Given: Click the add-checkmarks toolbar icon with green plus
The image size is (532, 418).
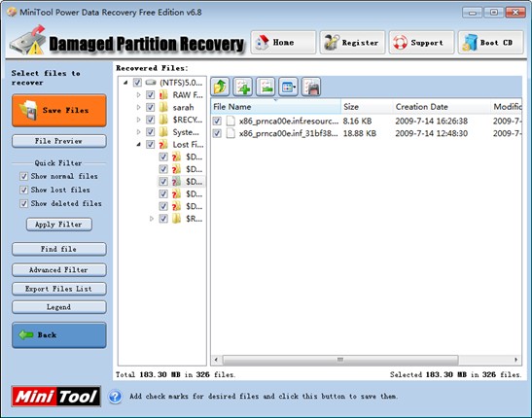Looking at the screenshot, I should 243,87.
